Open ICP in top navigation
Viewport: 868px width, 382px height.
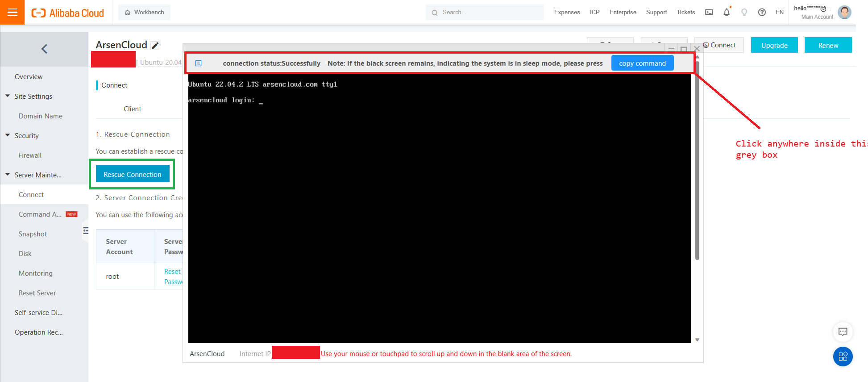[x=594, y=13]
